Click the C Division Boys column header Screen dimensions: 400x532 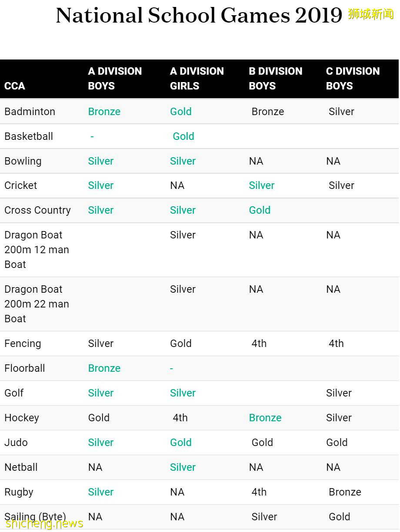[x=353, y=79]
